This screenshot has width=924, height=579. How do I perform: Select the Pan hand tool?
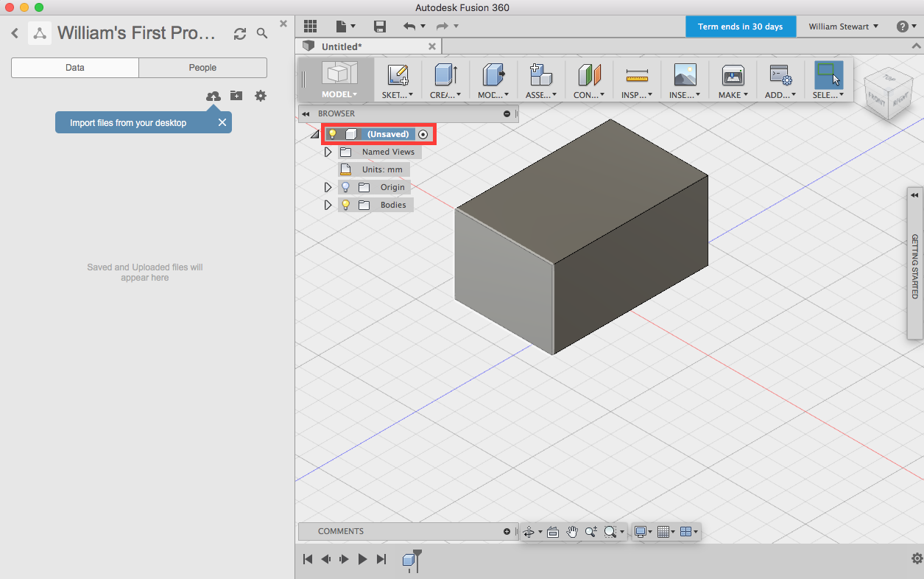572,532
